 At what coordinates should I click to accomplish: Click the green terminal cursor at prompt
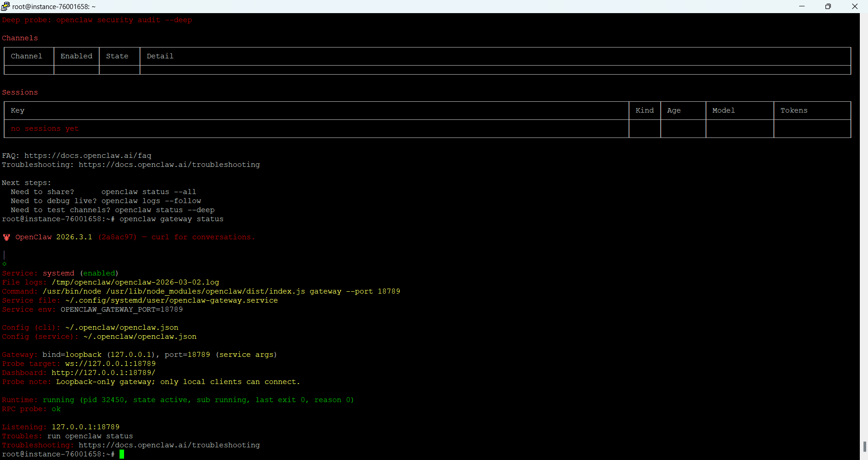(x=122, y=454)
